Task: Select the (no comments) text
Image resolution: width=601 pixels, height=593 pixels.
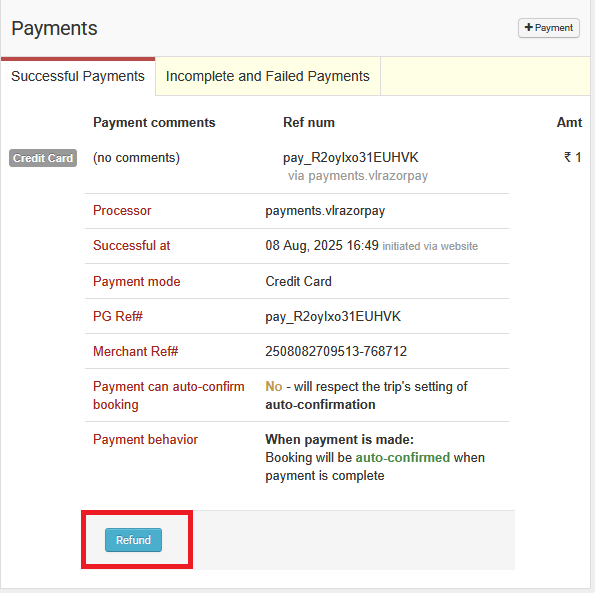Action: point(136,157)
